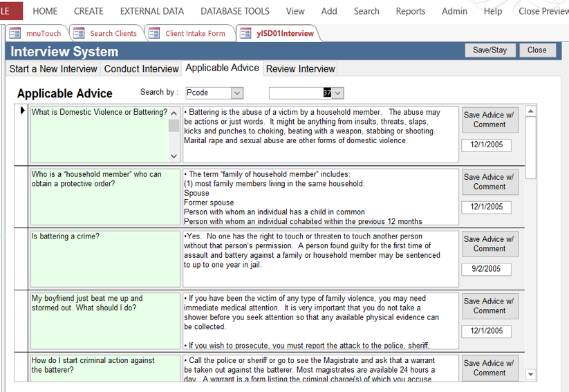The image size is (569, 392).
Task: Click the Search Clients tab form icon
Action: pos(79,33)
